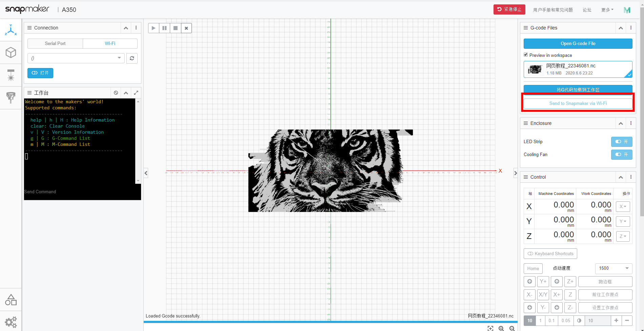This screenshot has width=644, height=331.
Task: Toggle the Cooling Fan switch
Action: point(622,154)
